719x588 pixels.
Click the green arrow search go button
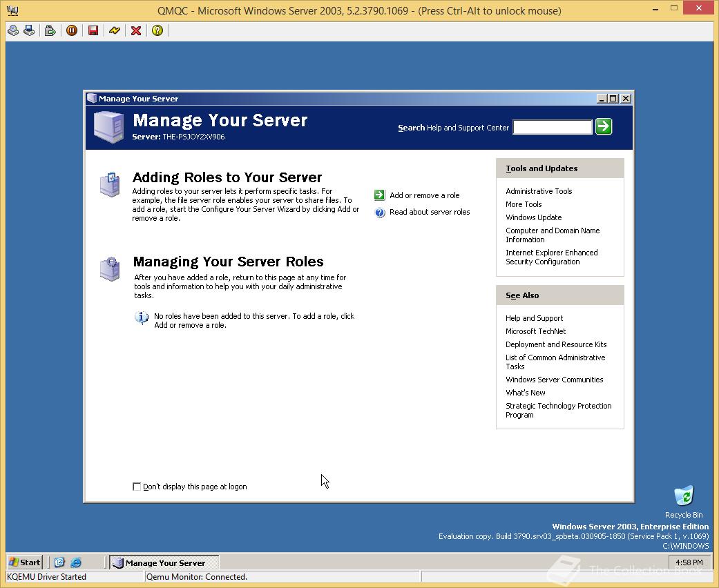click(604, 126)
